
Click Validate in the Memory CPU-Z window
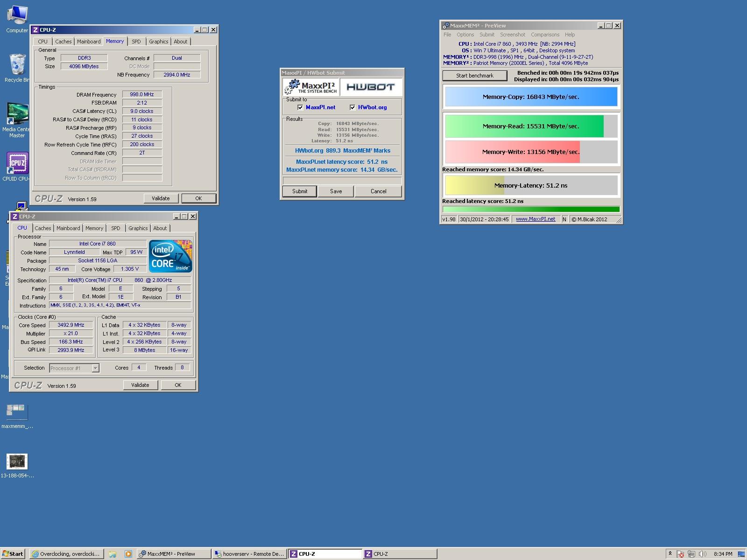point(161,198)
